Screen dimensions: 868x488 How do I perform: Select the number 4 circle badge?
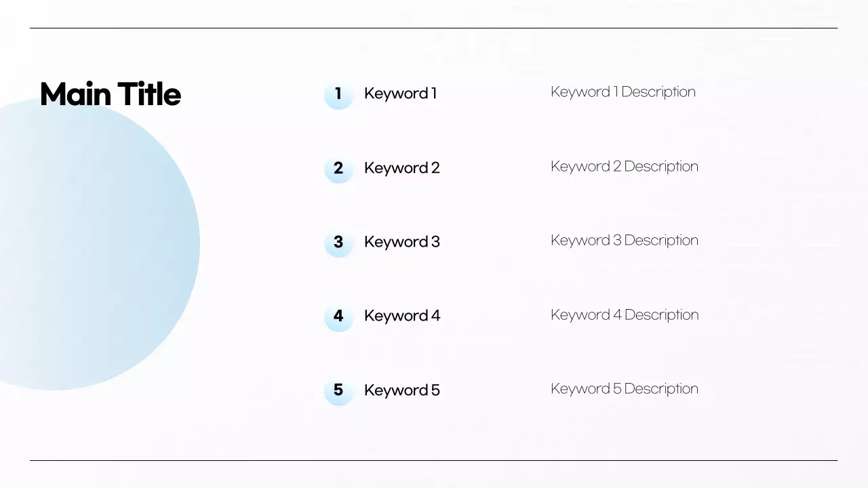pyautogui.click(x=338, y=317)
